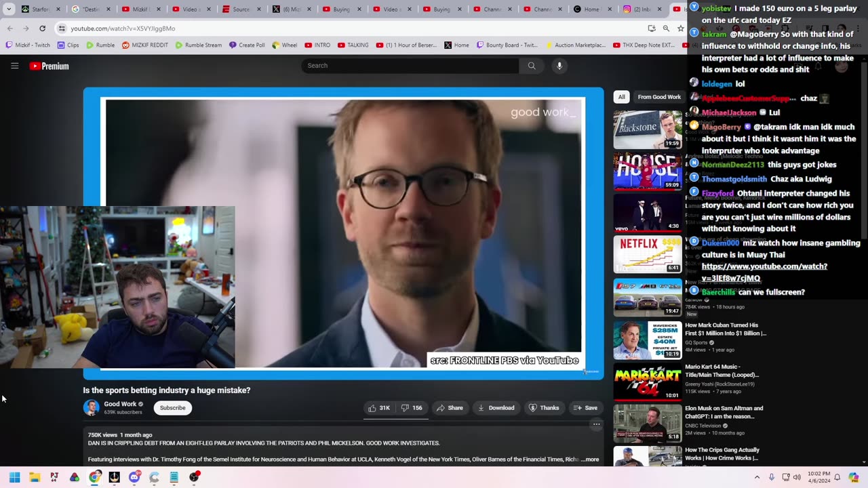Open the three-dot more actions menu
This screenshot has height=488, width=868.
click(596, 424)
